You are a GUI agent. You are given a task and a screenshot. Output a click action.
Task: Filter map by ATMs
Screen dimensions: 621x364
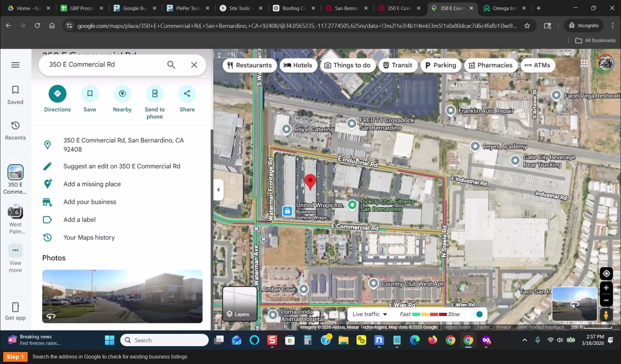(x=538, y=65)
